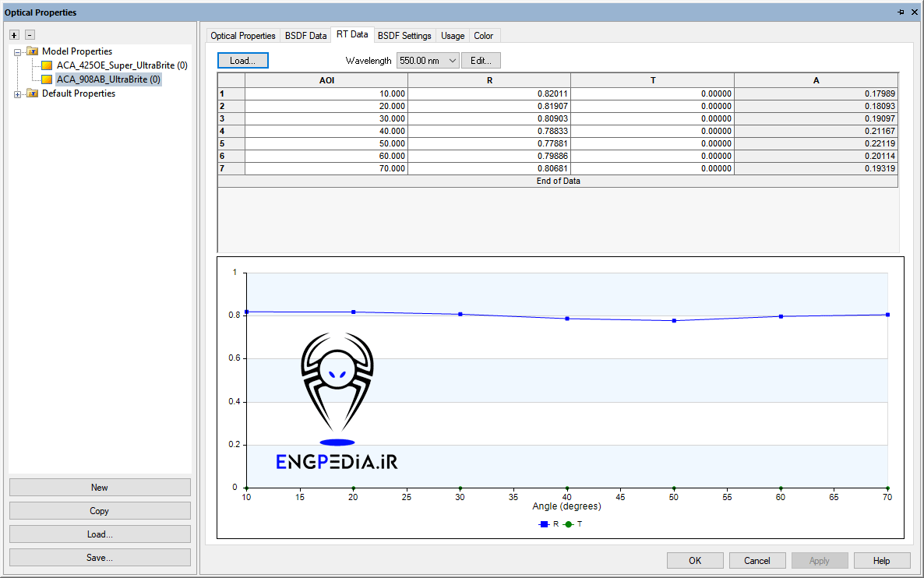Click the R value 0.78833

(x=489, y=132)
